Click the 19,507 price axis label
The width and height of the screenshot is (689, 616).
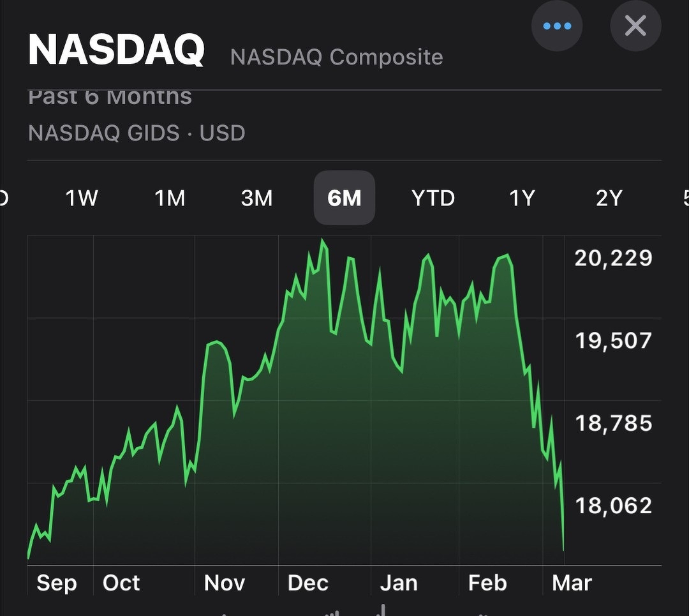tap(613, 340)
